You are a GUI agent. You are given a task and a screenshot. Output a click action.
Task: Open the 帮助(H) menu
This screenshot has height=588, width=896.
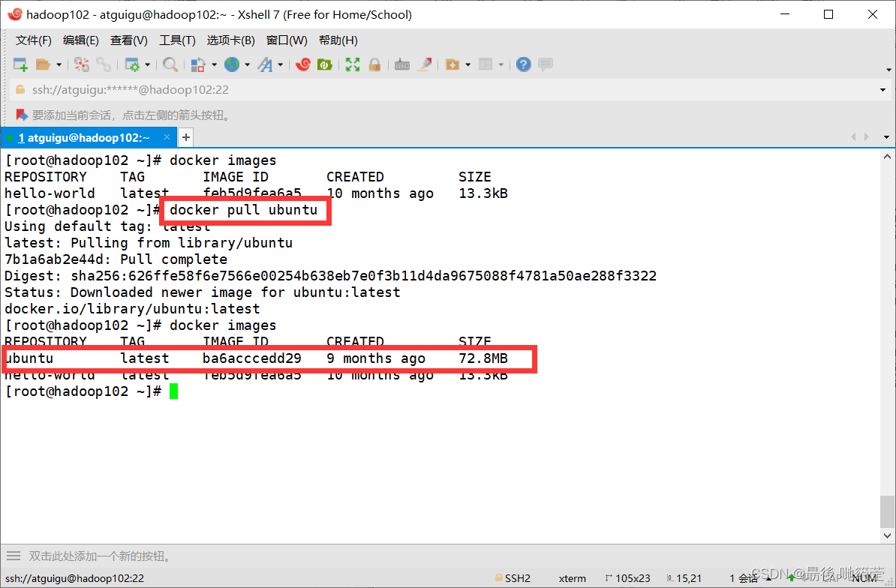tap(338, 40)
